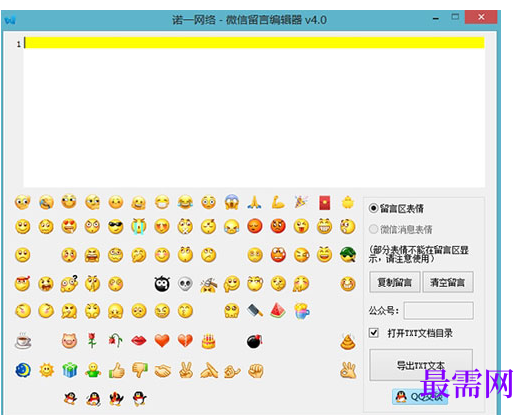This screenshot has height=415, width=532.
Task: Insert the soldier with green helmet emoji
Action: click(x=348, y=255)
